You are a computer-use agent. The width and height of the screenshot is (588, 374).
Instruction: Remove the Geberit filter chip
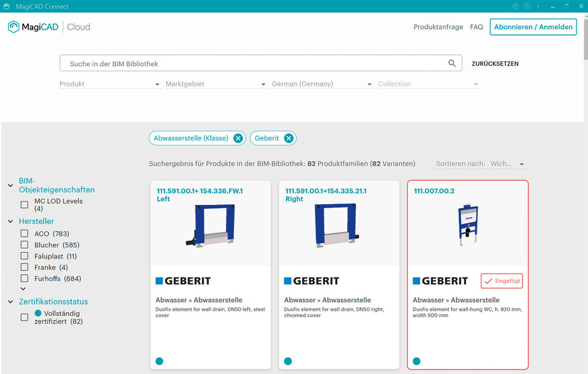click(x=289, y=138)
